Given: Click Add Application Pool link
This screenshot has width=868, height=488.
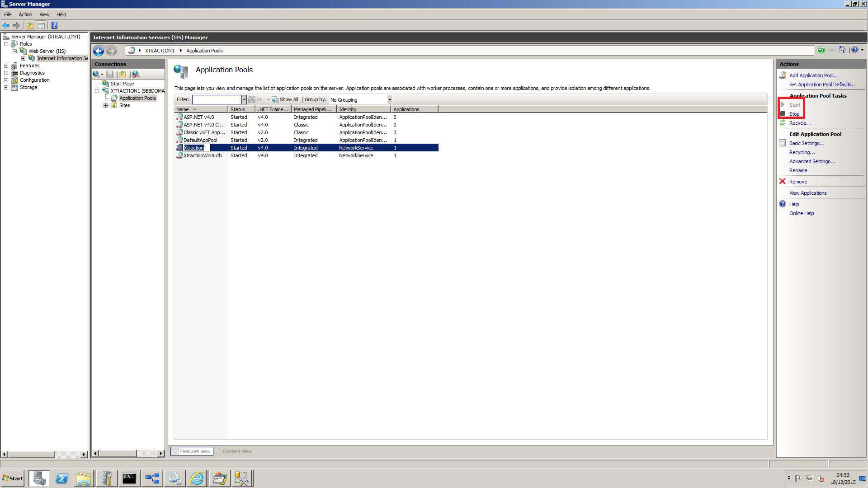Looking at the screenshot, I should [813, 75].
